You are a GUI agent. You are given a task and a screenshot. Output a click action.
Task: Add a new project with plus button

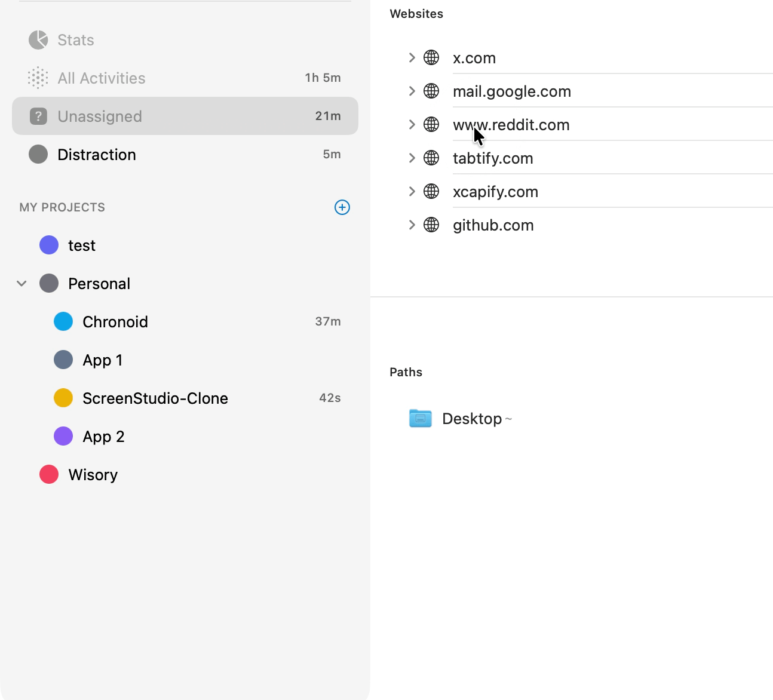coord(342,207)
